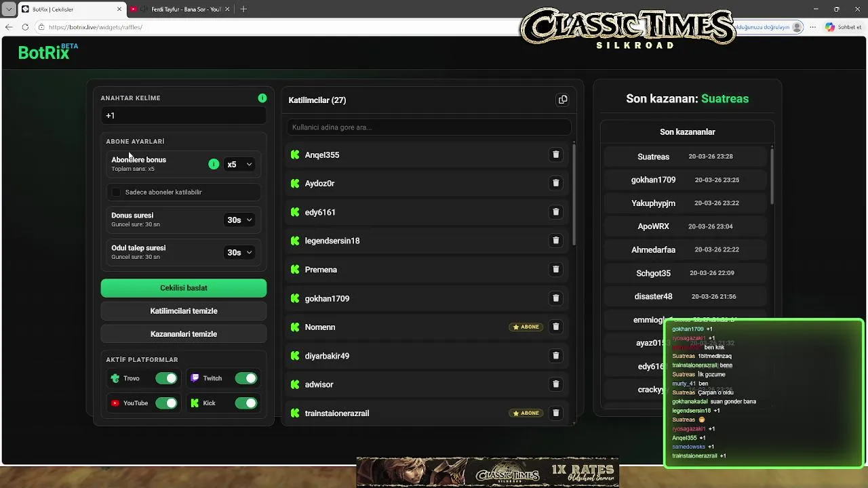
Task: Toggle Kick platform switch
Action: point(245,403)
